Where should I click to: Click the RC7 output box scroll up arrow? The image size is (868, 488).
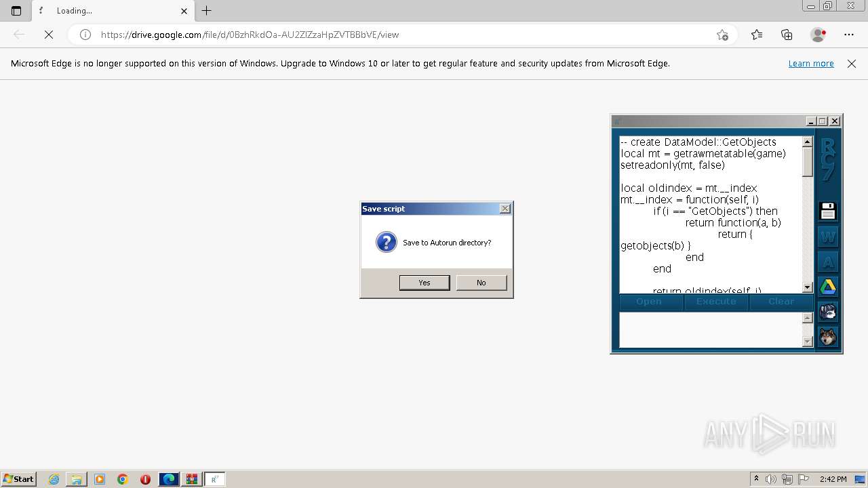(807, 318)
